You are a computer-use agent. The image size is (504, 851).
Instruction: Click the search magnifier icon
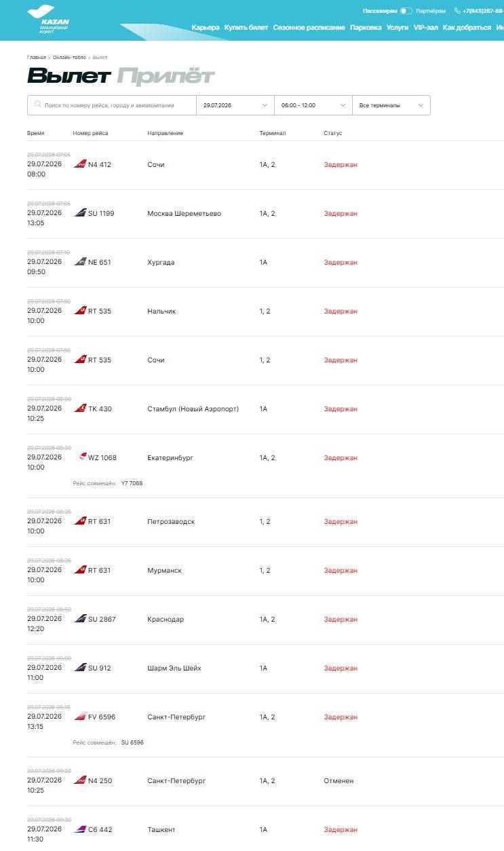37,105
